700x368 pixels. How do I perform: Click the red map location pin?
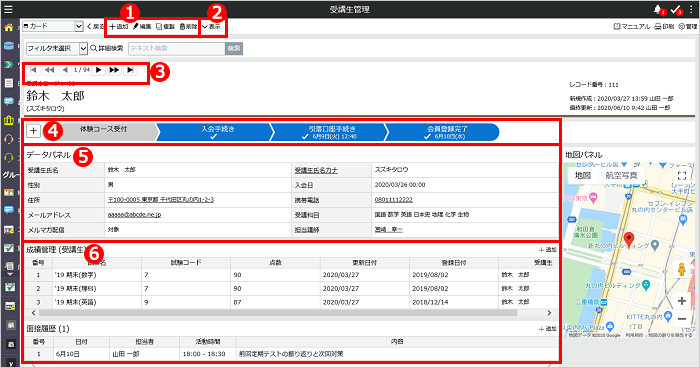click(629, 240)
